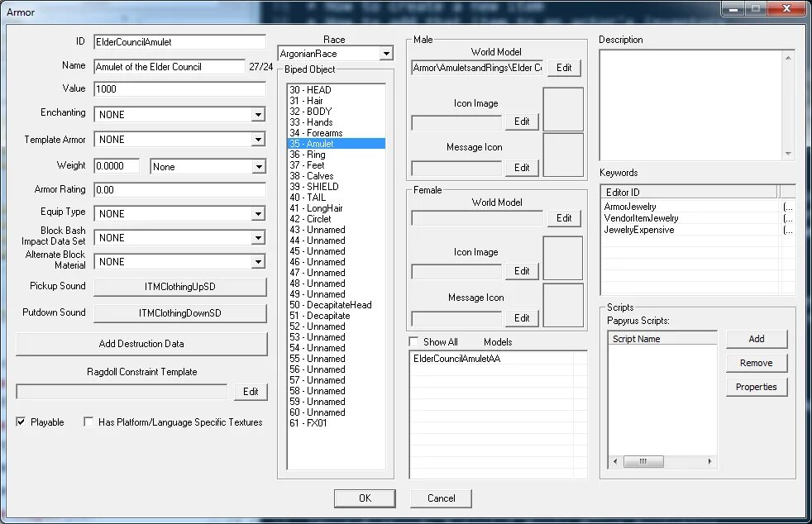The width and height of the screenshot is (812, 524).
Task: Select 33 - Hands biped slot
Action: pyautogui.click(x=336, y=122)
